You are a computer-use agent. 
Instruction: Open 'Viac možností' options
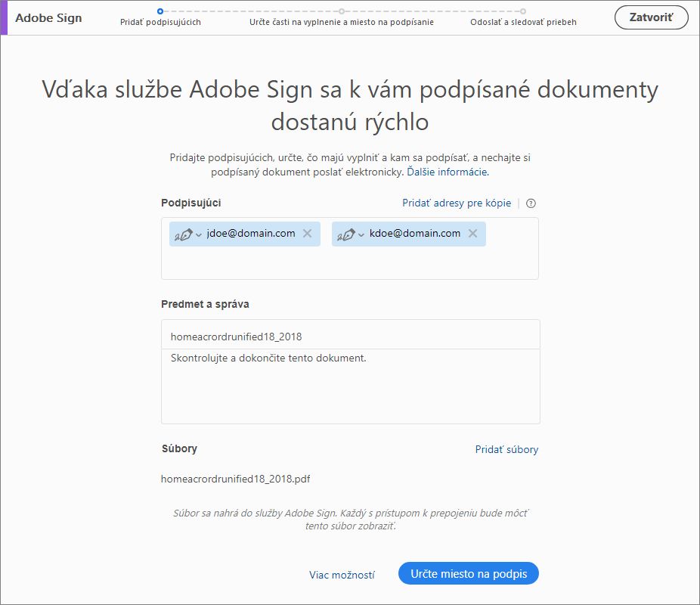tap(342, 575)
